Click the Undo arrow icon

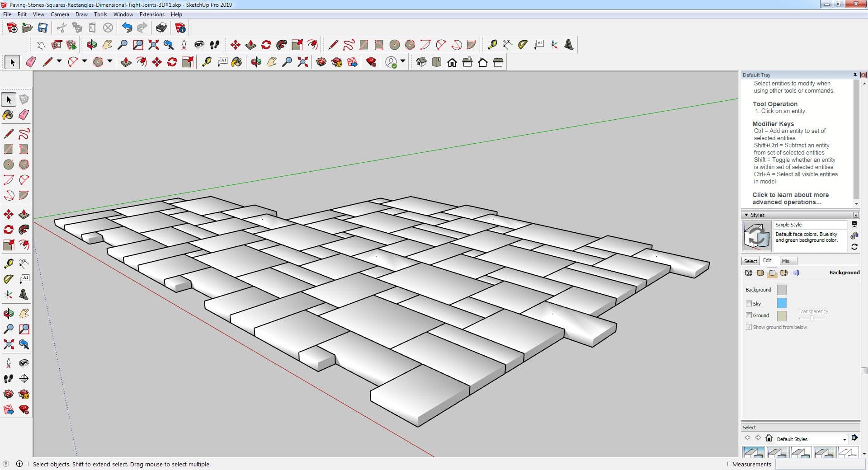(127, 28)
